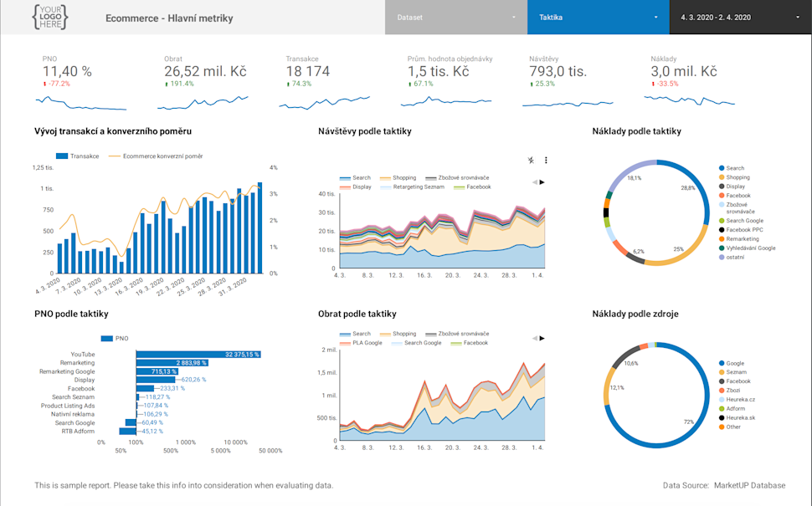Click the Remarketing bar 2 883,98 %

point(172,363)
